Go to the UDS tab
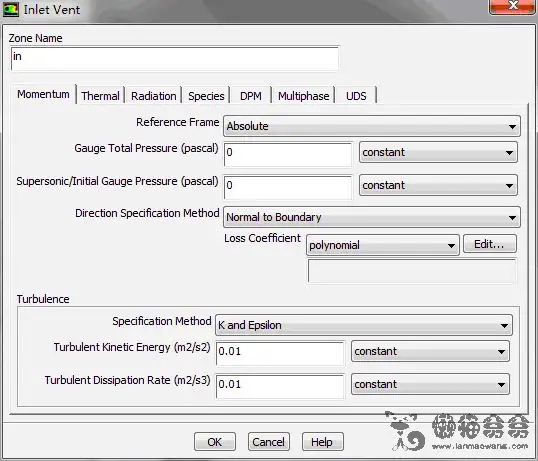The height and width of the screenshot is (461, 538). pyautogui.click(x=356, y=96)
